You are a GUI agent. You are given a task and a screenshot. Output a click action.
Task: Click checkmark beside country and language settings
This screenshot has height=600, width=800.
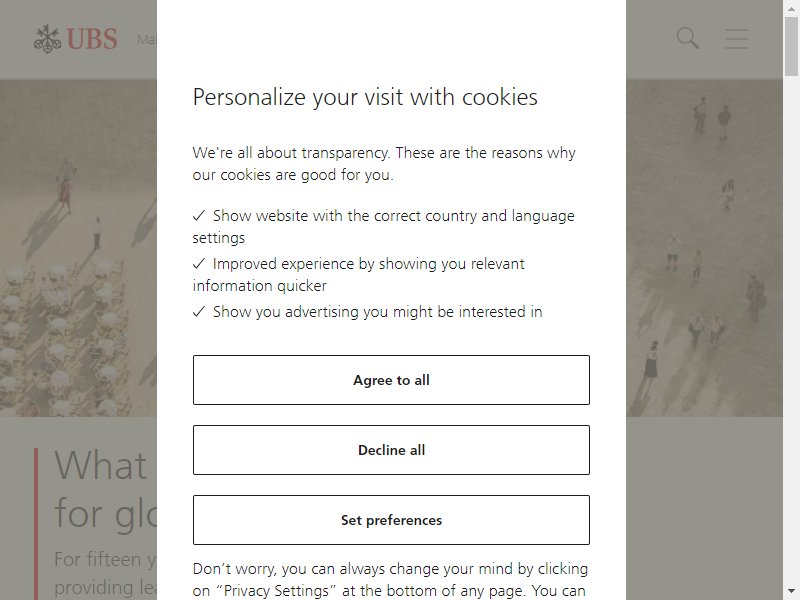tap(199, 216)
